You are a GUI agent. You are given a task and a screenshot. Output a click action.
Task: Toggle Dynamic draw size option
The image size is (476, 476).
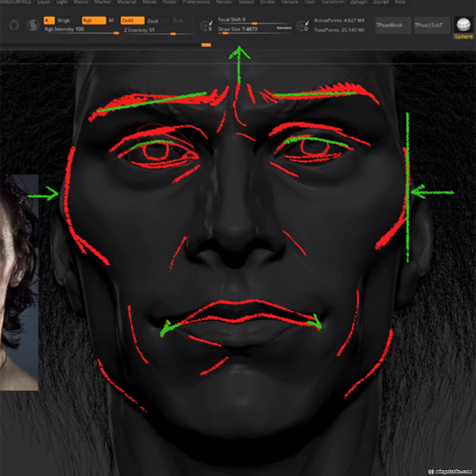click(x=284, y=28)
